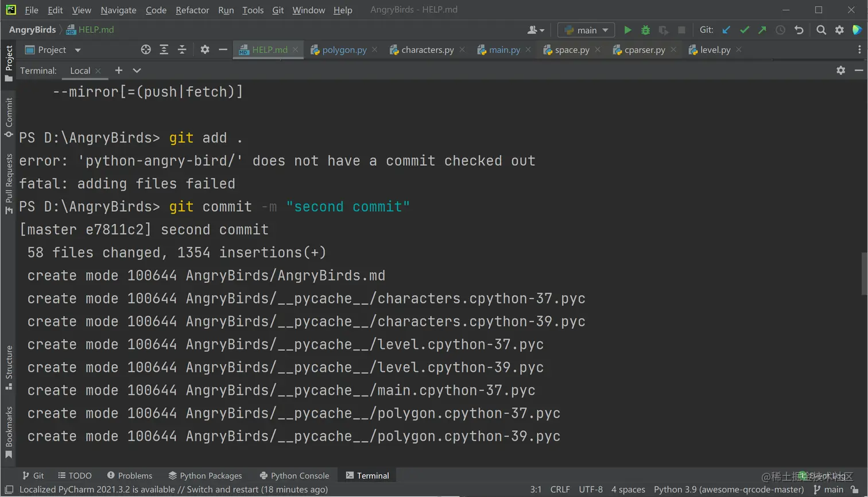Viewport: 868px width, 497px height.
Task: Switch to HELP.md editor tab
Action: 269,50
